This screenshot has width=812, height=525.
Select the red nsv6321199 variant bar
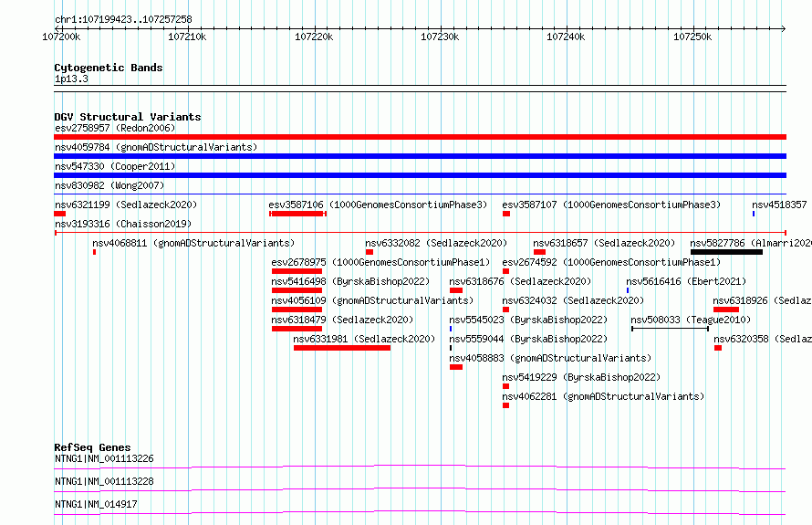tap(60, 214)
